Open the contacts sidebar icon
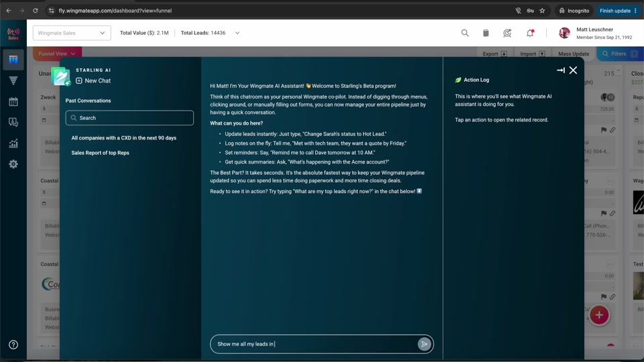This screenshot has width=644, height=362. click(x=13, y=122)
